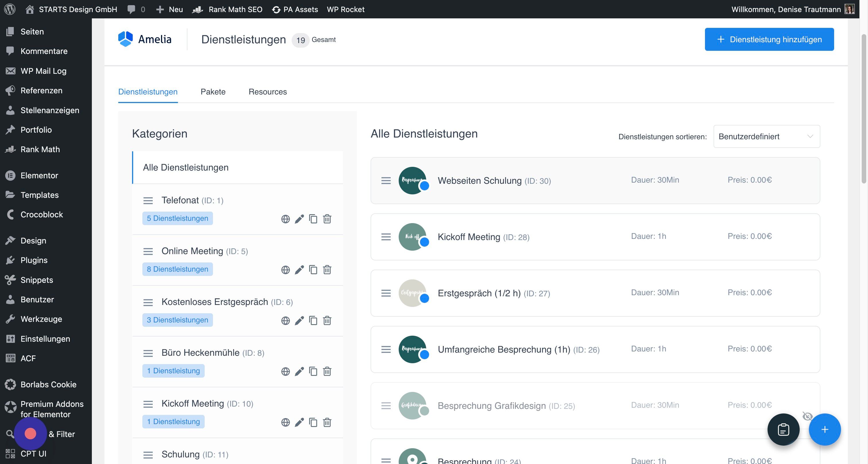The width and height of the screenshot is (868, 464).
Task: Select the Dienstleistungen tab
Action: point(148,92)
